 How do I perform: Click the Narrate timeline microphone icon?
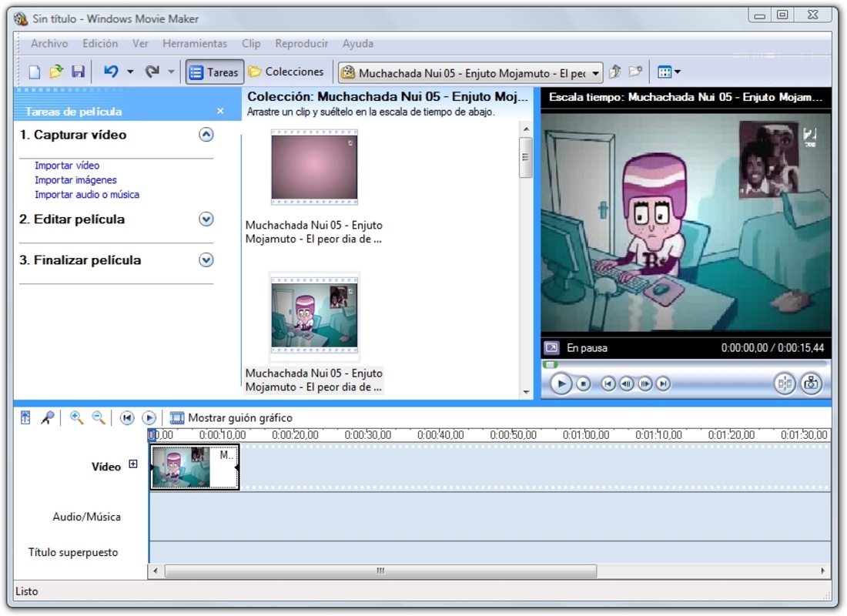tap(48, 417)
